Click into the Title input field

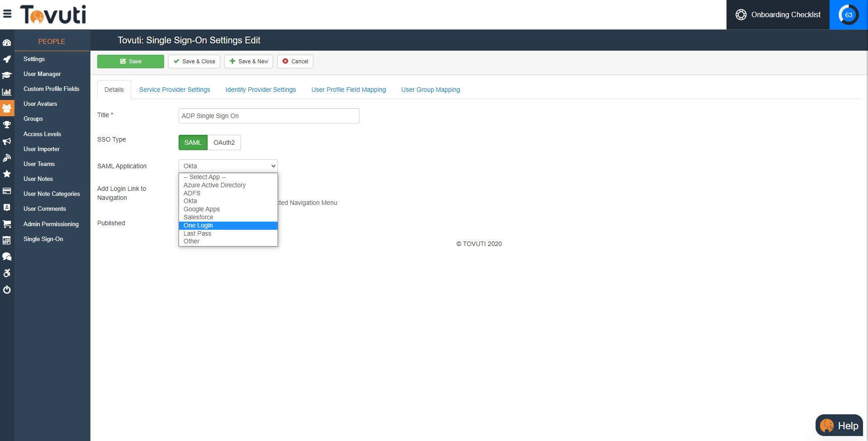click(x=269, y=116)
